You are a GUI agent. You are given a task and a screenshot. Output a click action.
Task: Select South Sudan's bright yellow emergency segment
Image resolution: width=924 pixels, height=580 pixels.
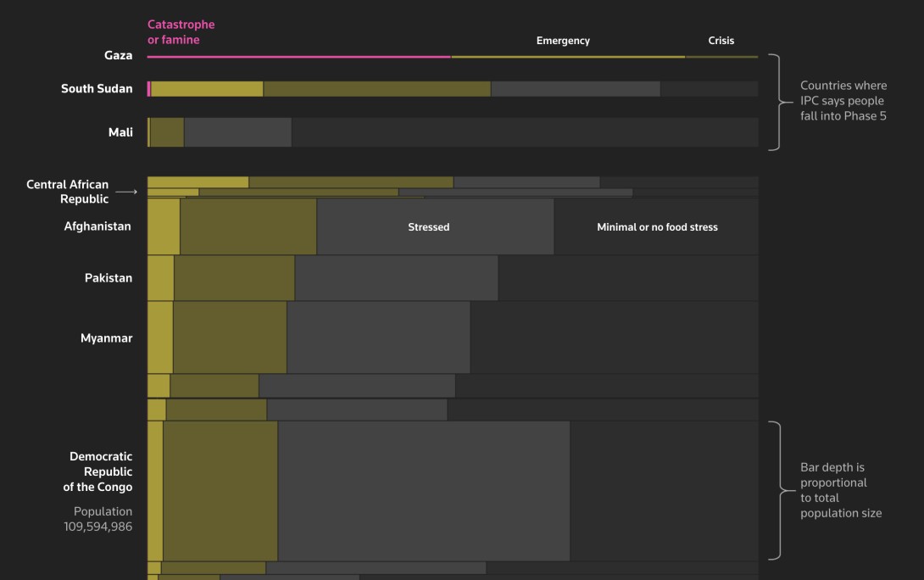[x=207, y=89]
